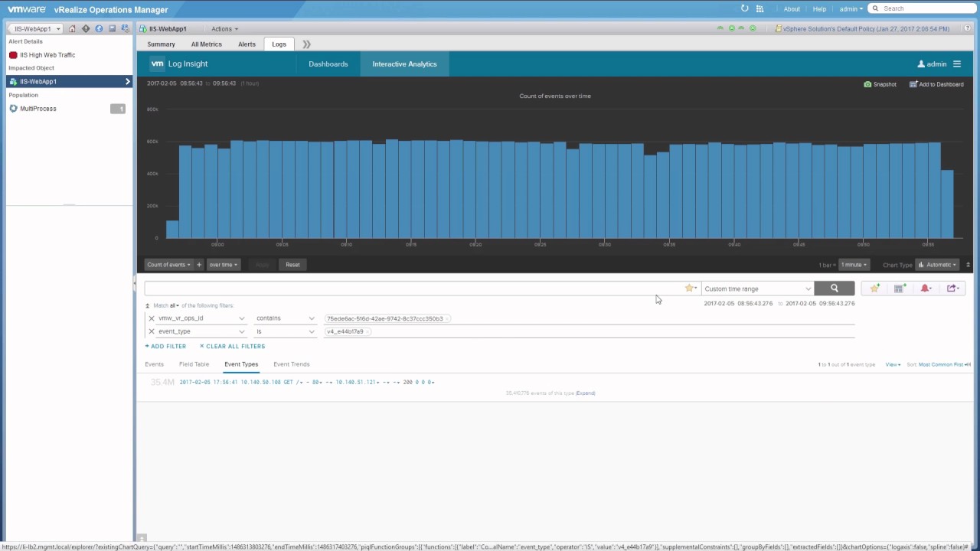This screenshot has width=980, height=551.
Task: Switch to the Alerts tab
Action: [x=247, y=44]
